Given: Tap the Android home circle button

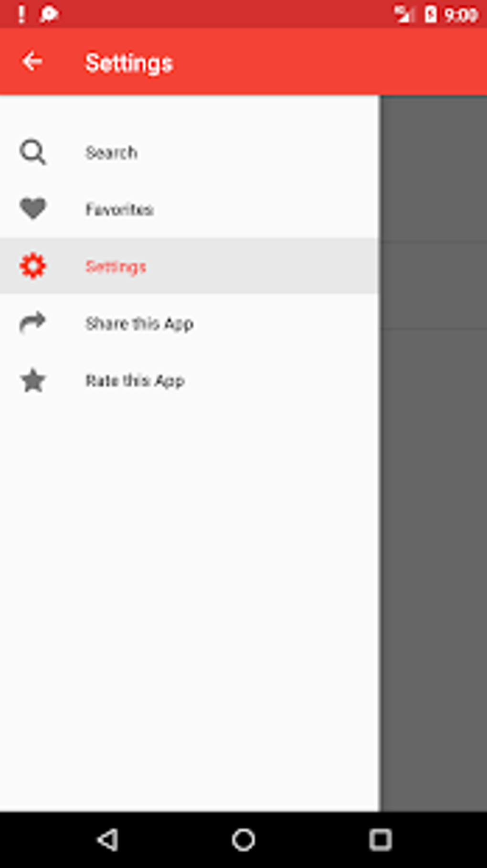Looking at the screenshot, I should pyautogui.click(x=243, y=839).
